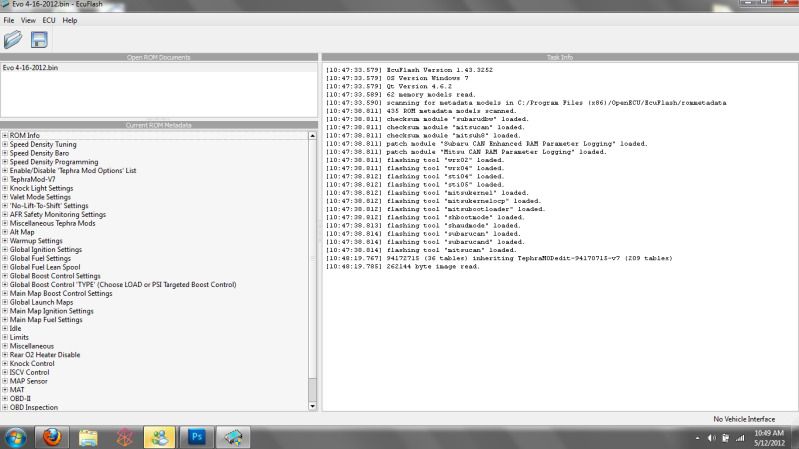Select Rear O2 Heater Disable item
Image resolution: width=799 pixels, height=449 pixels.
click(x=45, y=355)
